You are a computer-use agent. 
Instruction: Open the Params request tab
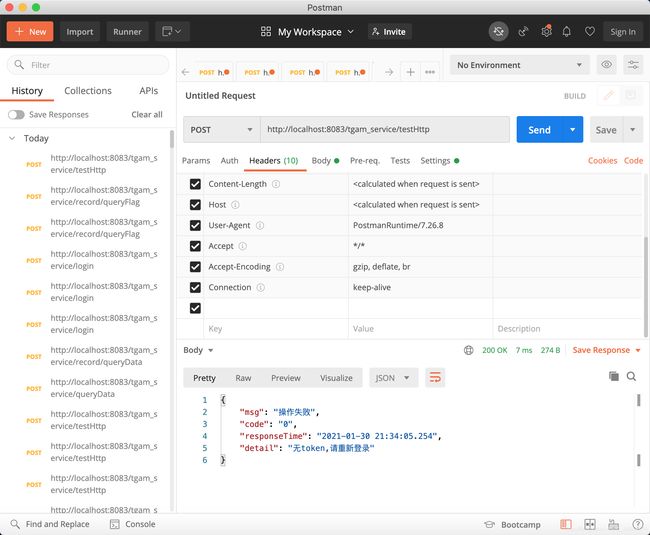pos(196,161)
